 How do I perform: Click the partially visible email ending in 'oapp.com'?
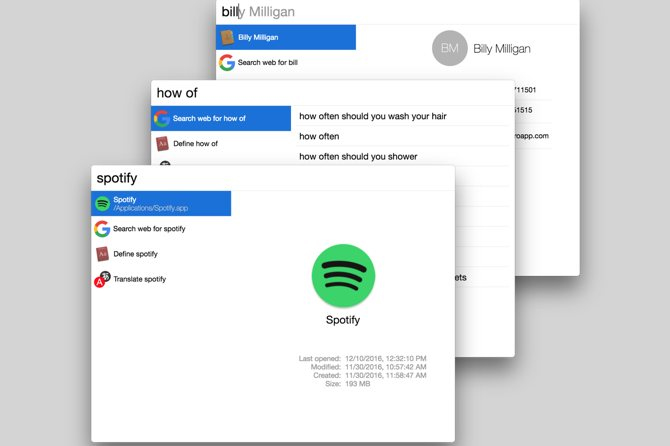click(x=532, y=136)
